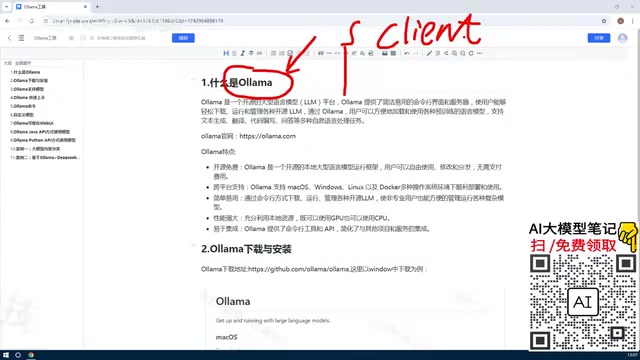This screenshot has width=640, height=360.
Task: Click the blue save button
Action: 183,38
